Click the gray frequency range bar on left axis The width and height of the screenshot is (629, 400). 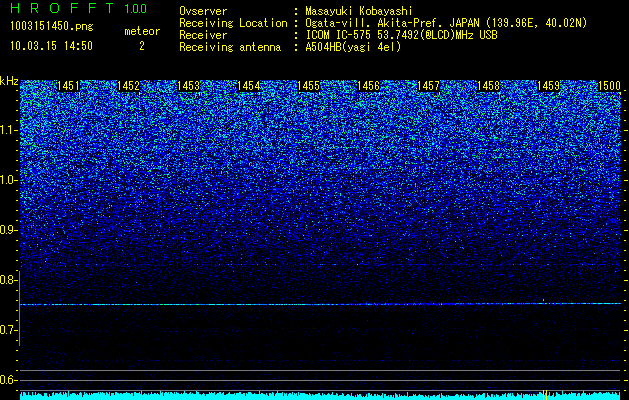tap(19, 308)
